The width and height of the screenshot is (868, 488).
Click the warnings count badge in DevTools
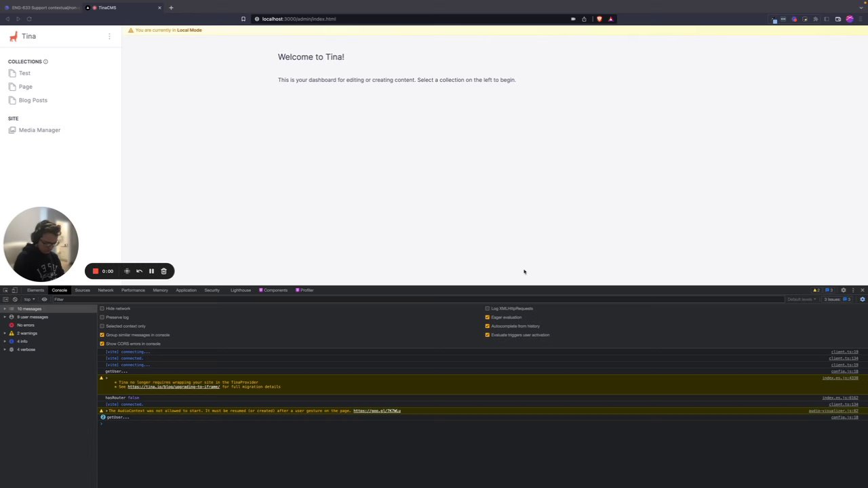[816, 290]
